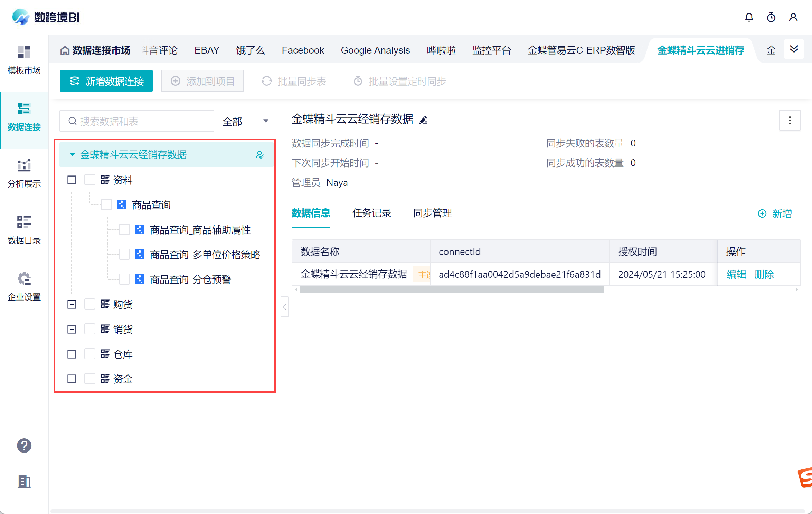The width and height of the screenshot is (812, 514).
Task: Click the 编辑 link in table row
Action: 736,274
